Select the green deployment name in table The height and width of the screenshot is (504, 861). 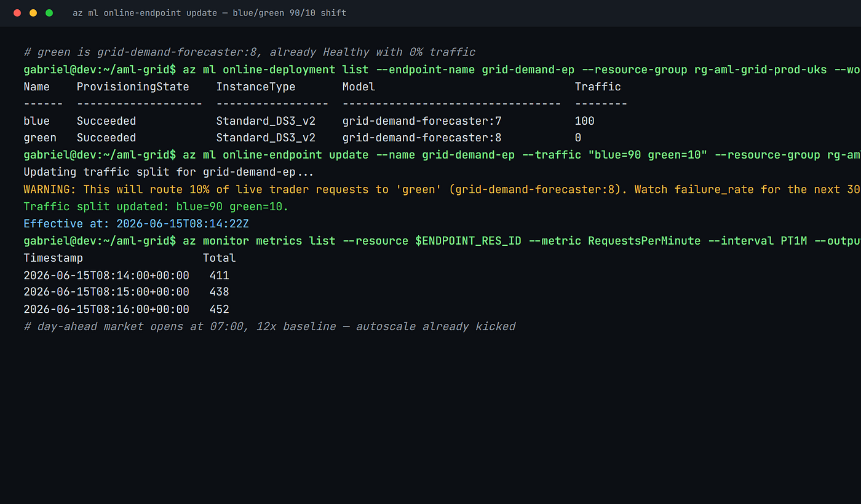pyautogui.click(x=40, y=138)
